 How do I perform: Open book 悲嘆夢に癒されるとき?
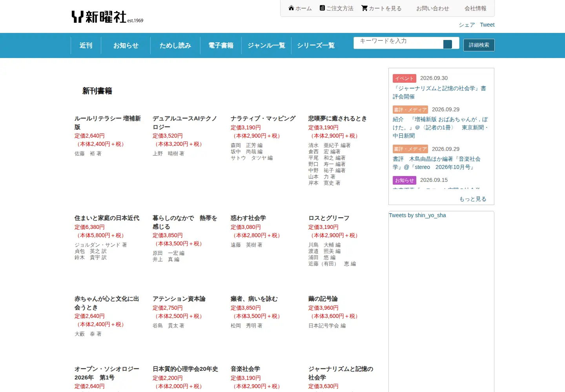[x=337, y=118]
